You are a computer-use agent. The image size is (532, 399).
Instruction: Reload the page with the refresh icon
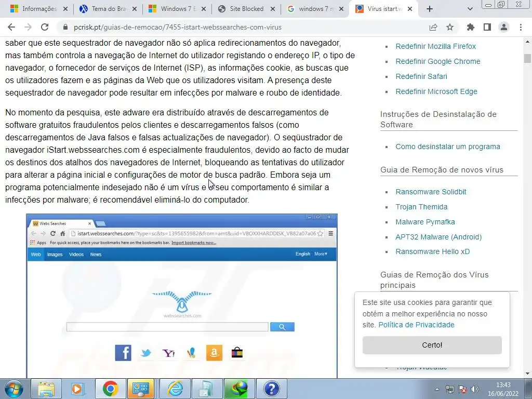click(x=45, y=27)
